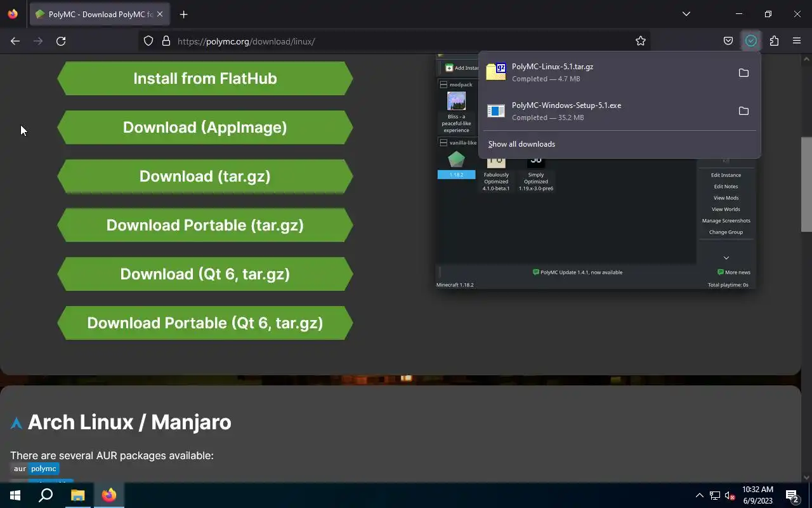Bookmark this page with the star icon
Viewport: 812px width, 508px height.
coord(641,41)
